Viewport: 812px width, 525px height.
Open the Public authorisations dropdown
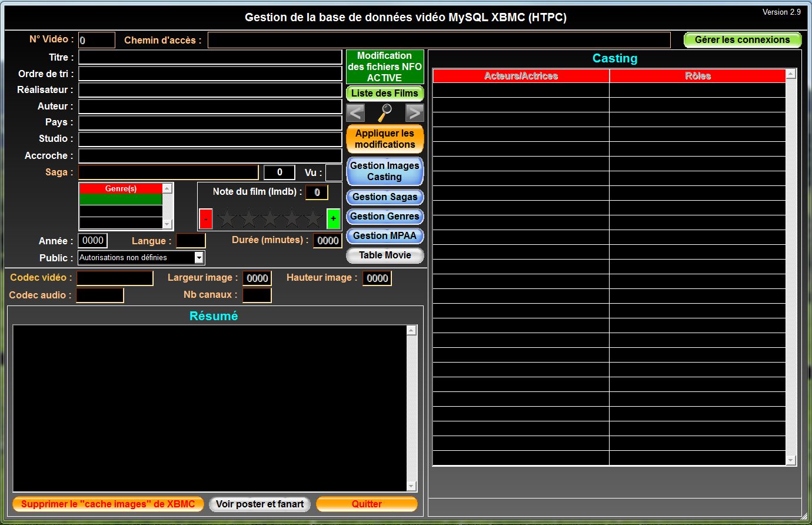[x=199, y=258]
